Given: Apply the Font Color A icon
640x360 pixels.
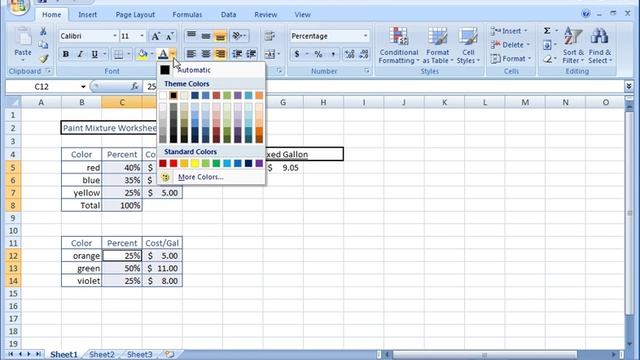Looking at the screenshot, I should click(x=163, y=54).
